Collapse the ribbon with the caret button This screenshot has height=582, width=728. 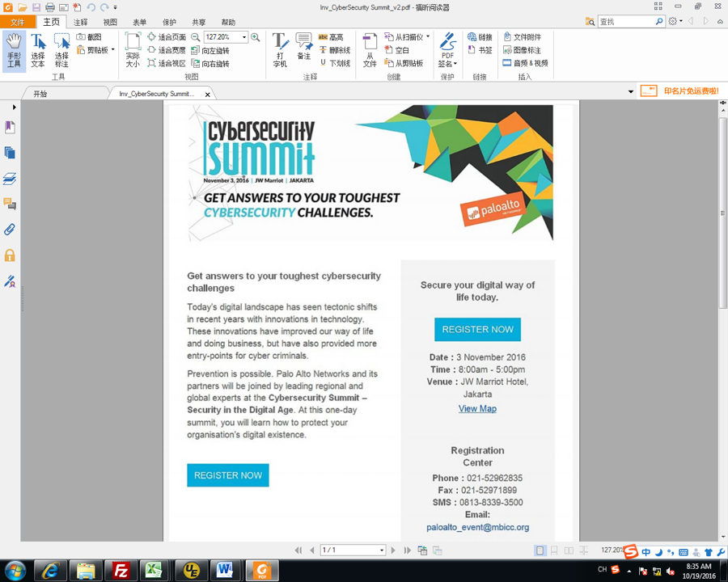(720, 21)
